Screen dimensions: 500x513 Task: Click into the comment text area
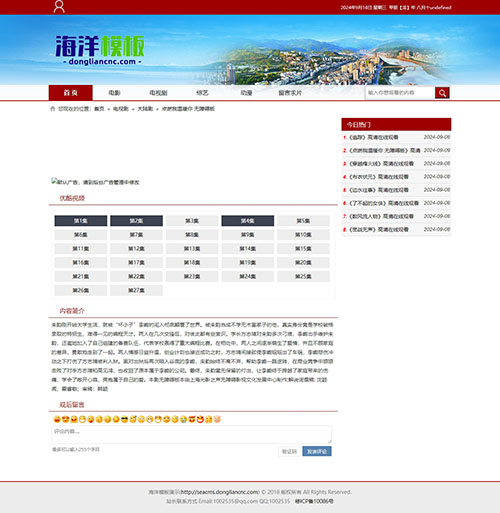[192, 434]
